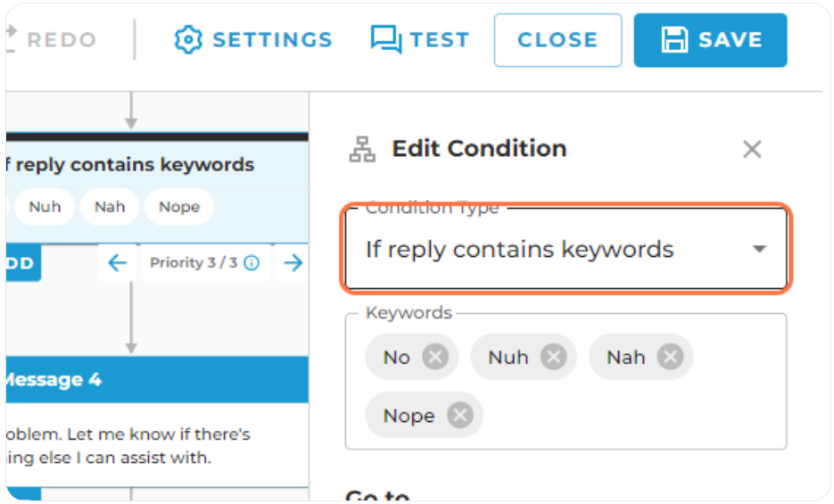
Task: Move condition priority left with arrow
Action: (x=118, y=262)
